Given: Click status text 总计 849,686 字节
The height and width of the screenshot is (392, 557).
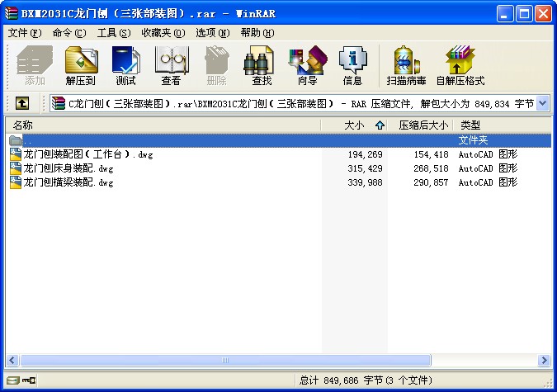Looking at the screenshot, I should (x=366, y=380).
